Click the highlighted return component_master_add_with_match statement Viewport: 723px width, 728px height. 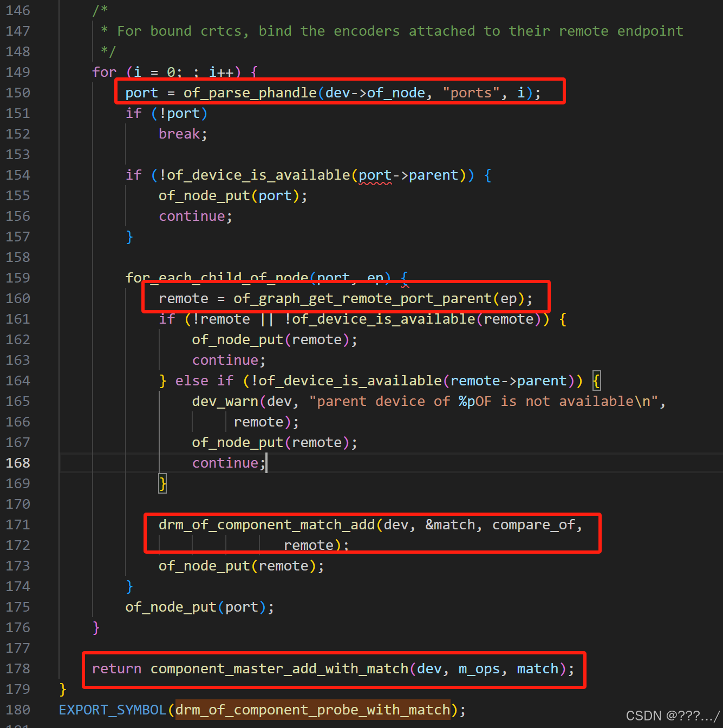point(333,669)
